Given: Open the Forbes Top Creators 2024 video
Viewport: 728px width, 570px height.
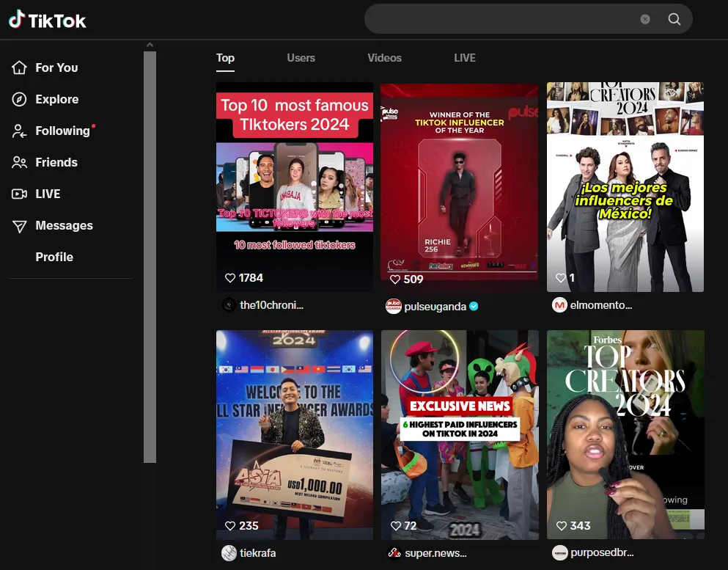Looking at the screenshot, I should [625, 433].
